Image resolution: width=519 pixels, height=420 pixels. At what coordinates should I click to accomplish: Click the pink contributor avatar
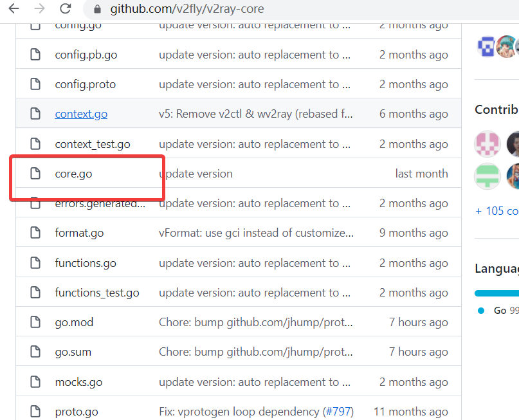487,144
